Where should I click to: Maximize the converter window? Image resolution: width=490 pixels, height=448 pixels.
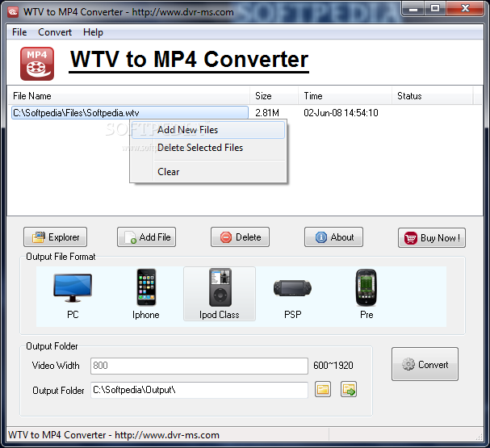click(435, 9)
